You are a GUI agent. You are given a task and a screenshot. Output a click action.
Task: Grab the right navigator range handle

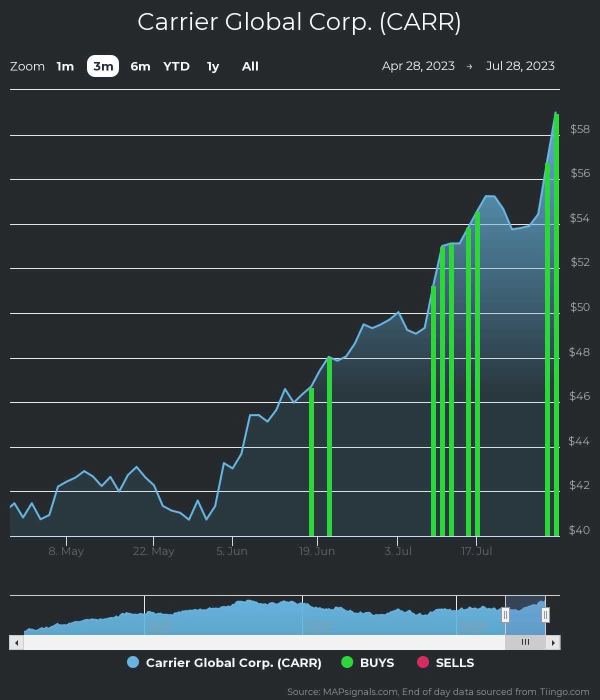tap(545, 615)
